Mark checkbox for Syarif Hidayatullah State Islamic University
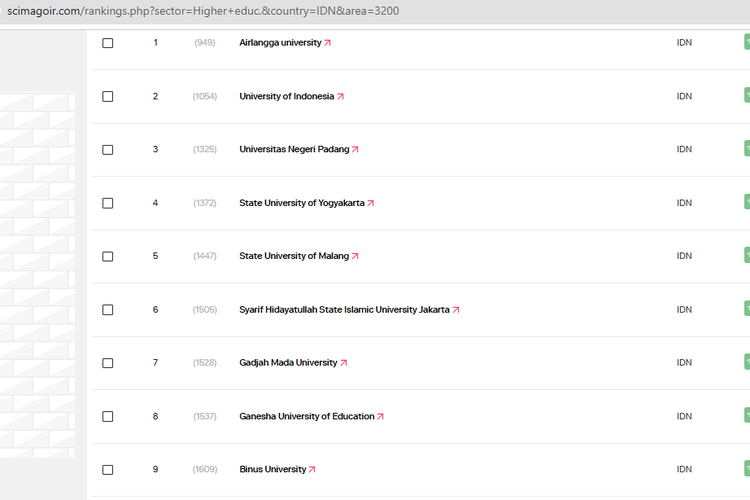Screen dimensions: 750x500 coord(108,310)
